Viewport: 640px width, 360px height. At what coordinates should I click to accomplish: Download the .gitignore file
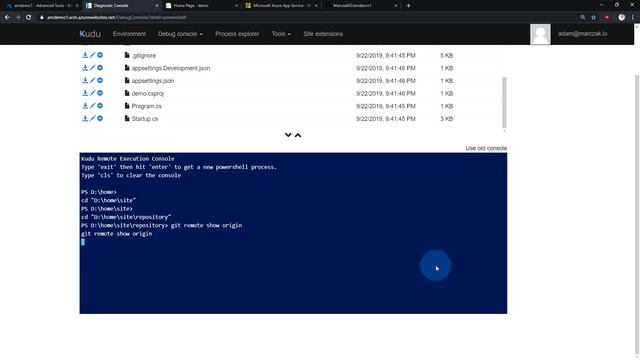(x=85, y=55)
